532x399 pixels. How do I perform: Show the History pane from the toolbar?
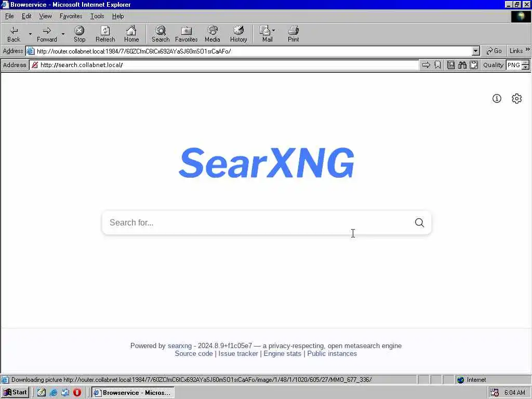[x=238, y=34]
